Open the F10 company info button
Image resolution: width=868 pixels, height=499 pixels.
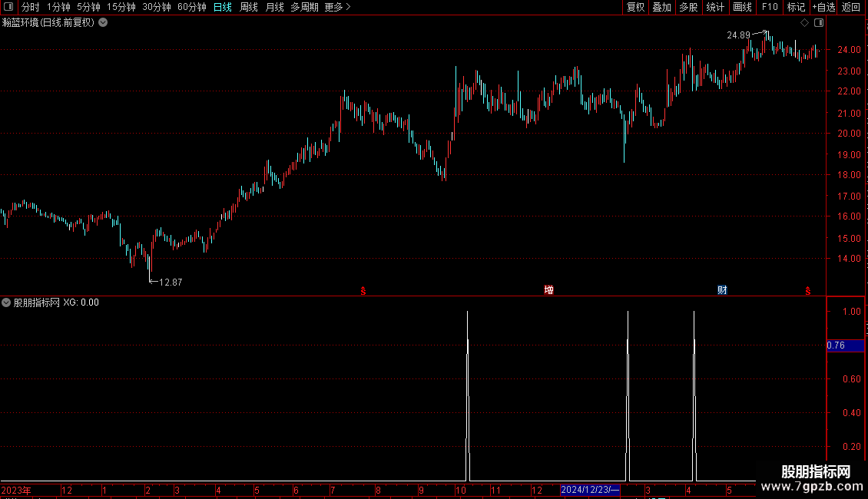pos(770,7)
